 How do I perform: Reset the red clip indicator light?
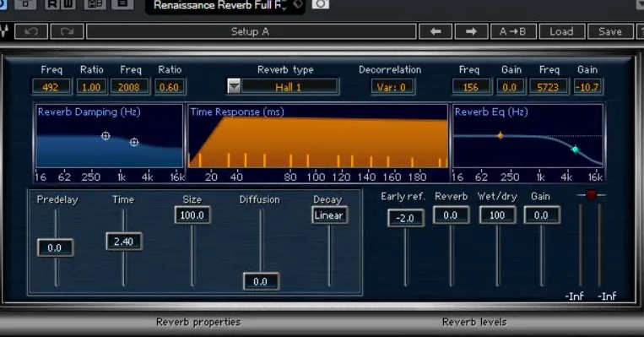click(591, 195)
